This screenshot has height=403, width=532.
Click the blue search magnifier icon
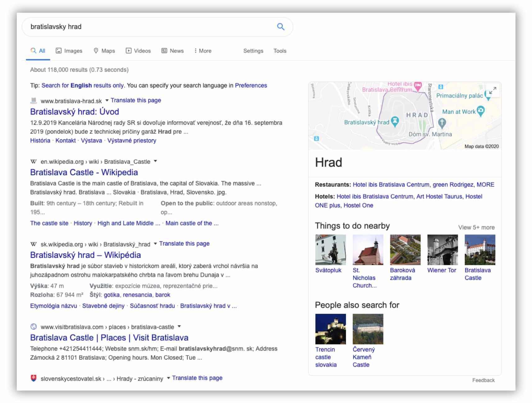click(280, 27)
